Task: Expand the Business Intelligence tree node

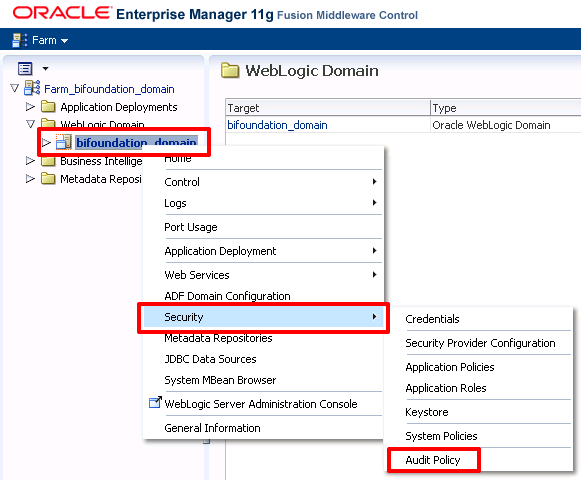Action: tap(30, 161)
